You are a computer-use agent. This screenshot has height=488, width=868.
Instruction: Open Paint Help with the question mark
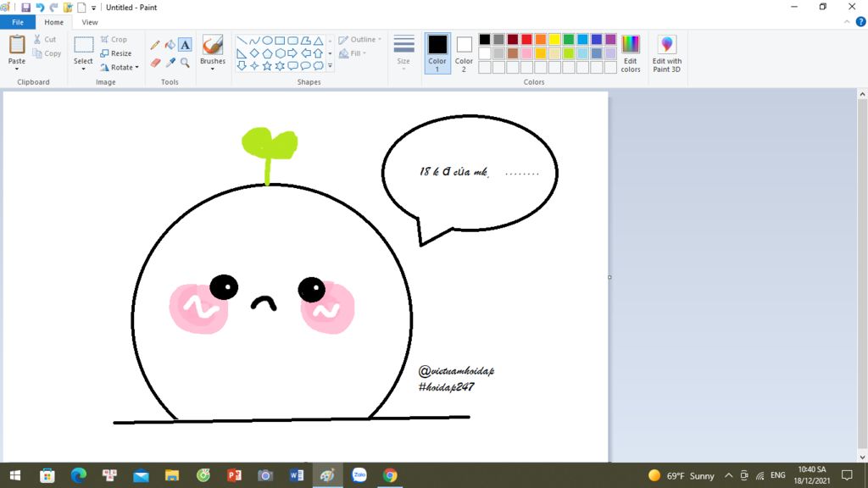point(861,22)
